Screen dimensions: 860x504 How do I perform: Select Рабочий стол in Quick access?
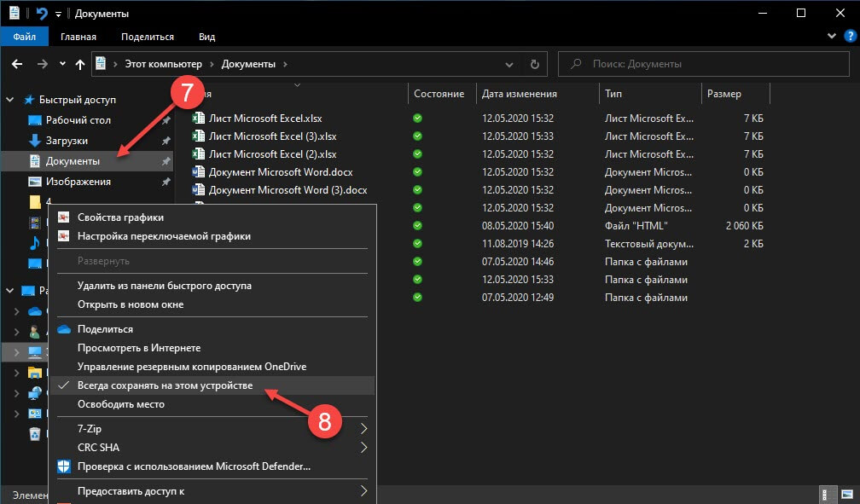pos(78,120)
